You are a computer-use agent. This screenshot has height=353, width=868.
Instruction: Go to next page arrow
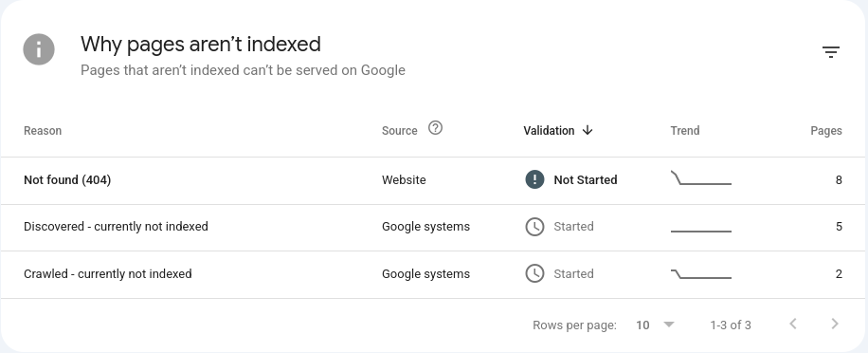pyautogui.click(x=835, y=324)
